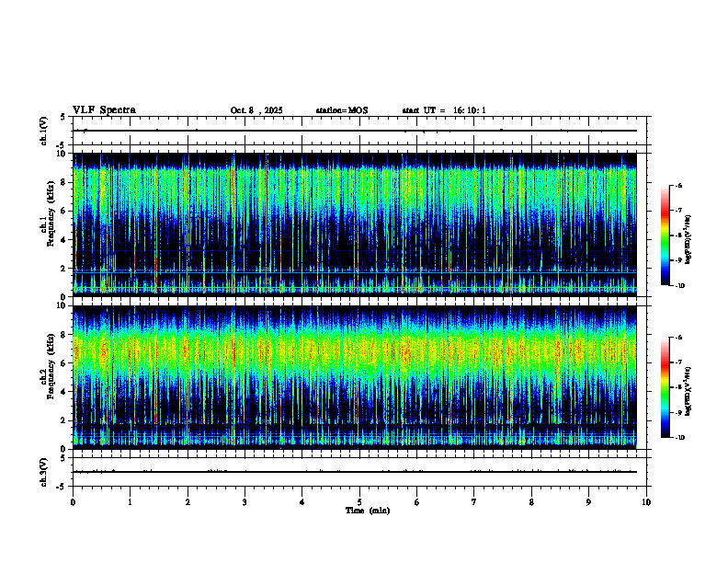Click the ch.1 spectrogram panel
Screen dimensions: 728x563
pos(355,224)
